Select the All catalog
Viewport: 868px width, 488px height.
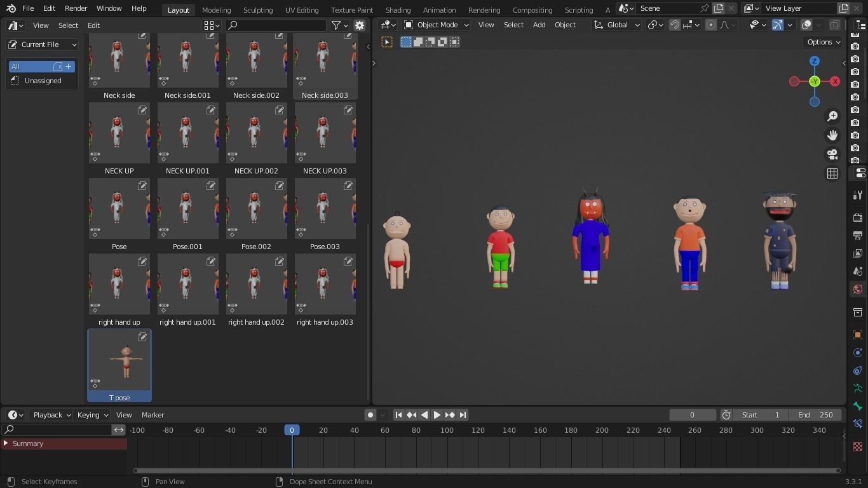(x=42, y=67)
